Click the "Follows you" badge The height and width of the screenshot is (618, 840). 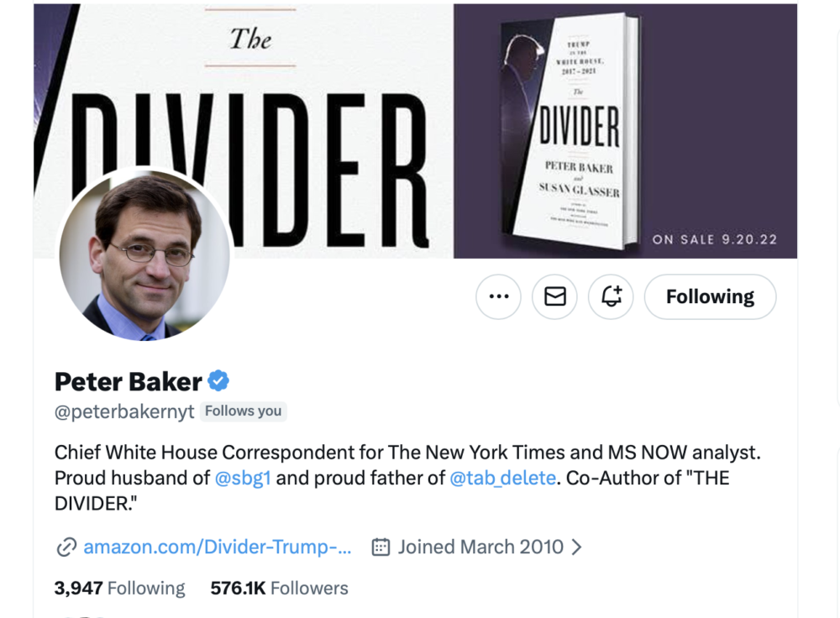(243, 411)
